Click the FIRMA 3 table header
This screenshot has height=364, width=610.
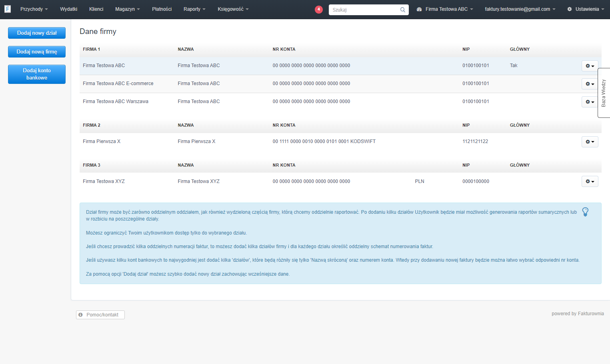click(92, 165)
